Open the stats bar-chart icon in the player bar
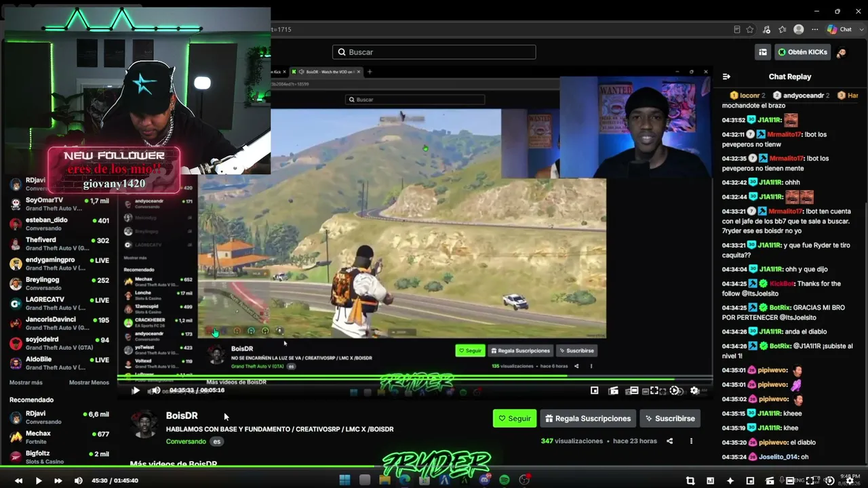 [710, 481]
